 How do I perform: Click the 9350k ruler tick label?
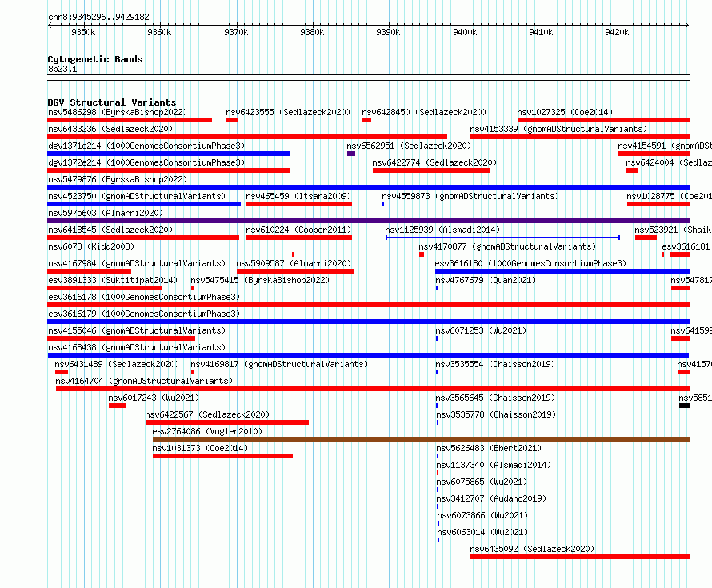83,32
